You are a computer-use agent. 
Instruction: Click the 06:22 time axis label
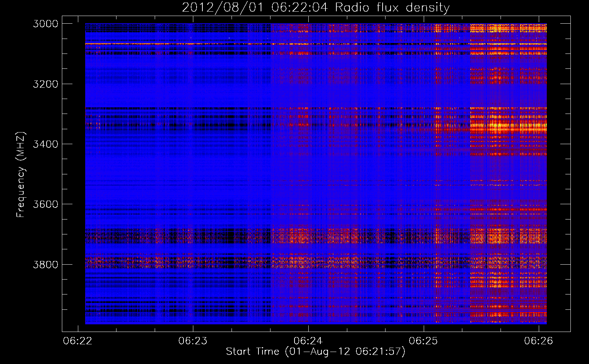pos(78,341)
